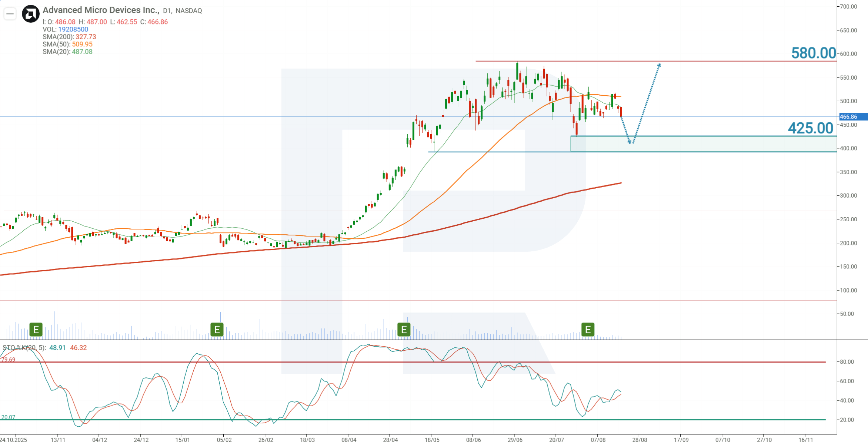Screen dimensions: 868x443
Task: Click the SMA(50) legend entry '509.95'
Action: tap(82, 44)
